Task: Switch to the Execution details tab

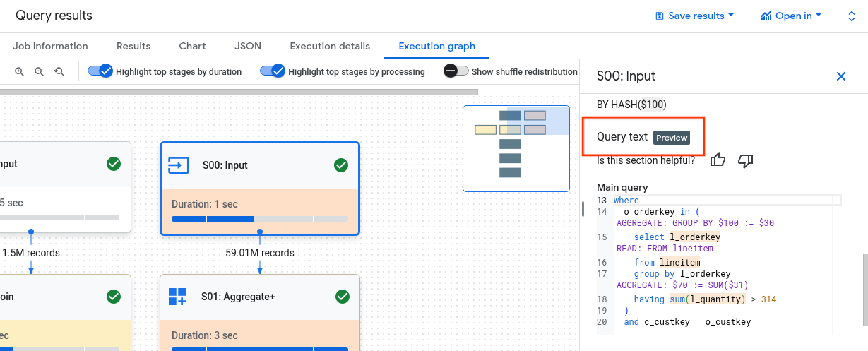Action: coord(330,46)
